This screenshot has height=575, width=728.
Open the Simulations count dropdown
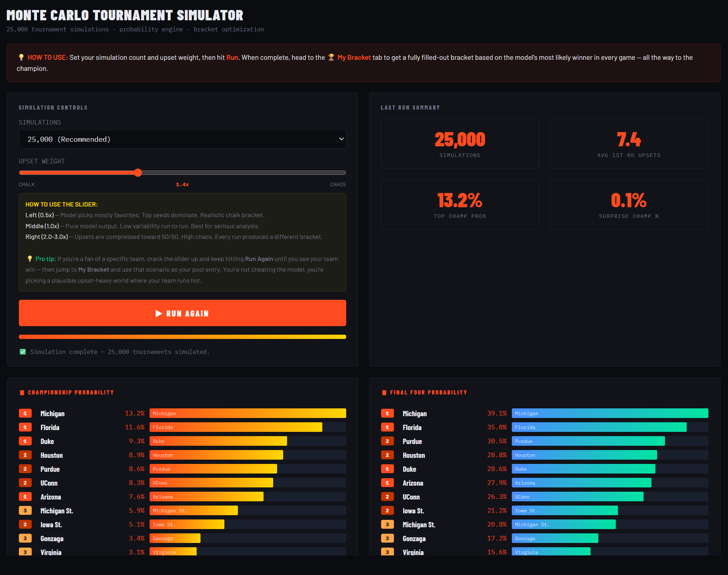pos(182,139)
